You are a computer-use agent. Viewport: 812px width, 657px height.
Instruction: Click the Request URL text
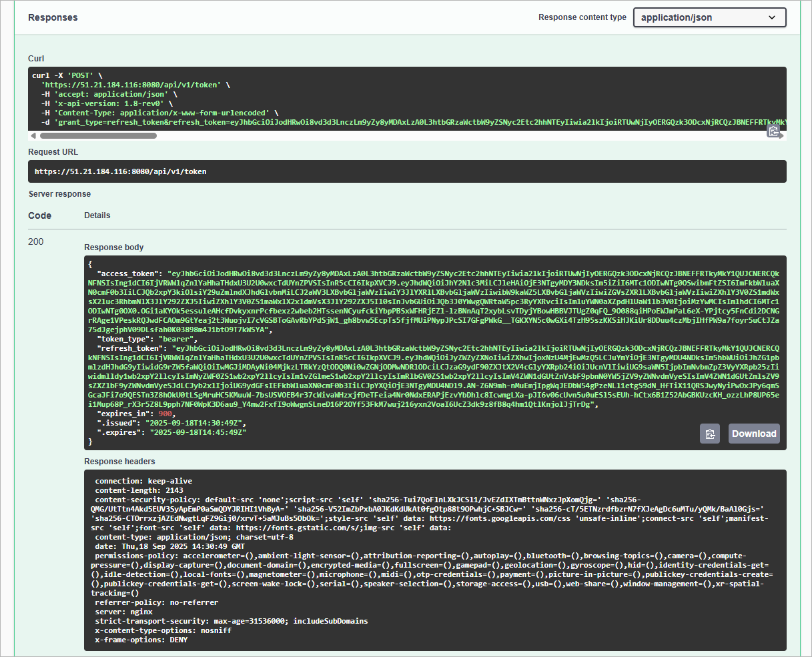pos(120,171)
